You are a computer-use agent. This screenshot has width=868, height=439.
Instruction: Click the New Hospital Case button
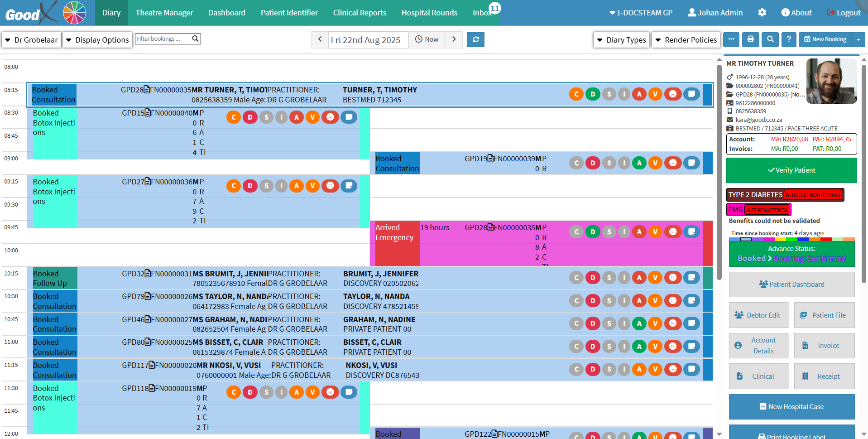pyautogui.click(x=791, y=407)
